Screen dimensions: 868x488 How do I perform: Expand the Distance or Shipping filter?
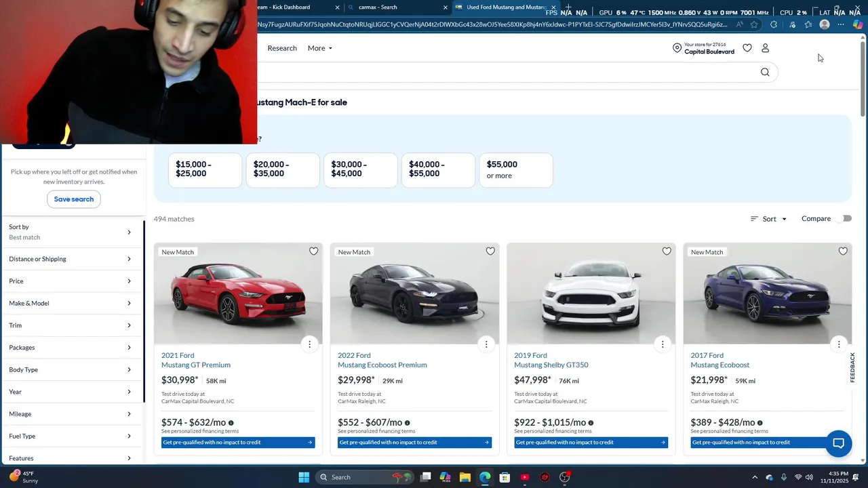tap(71, 259)
